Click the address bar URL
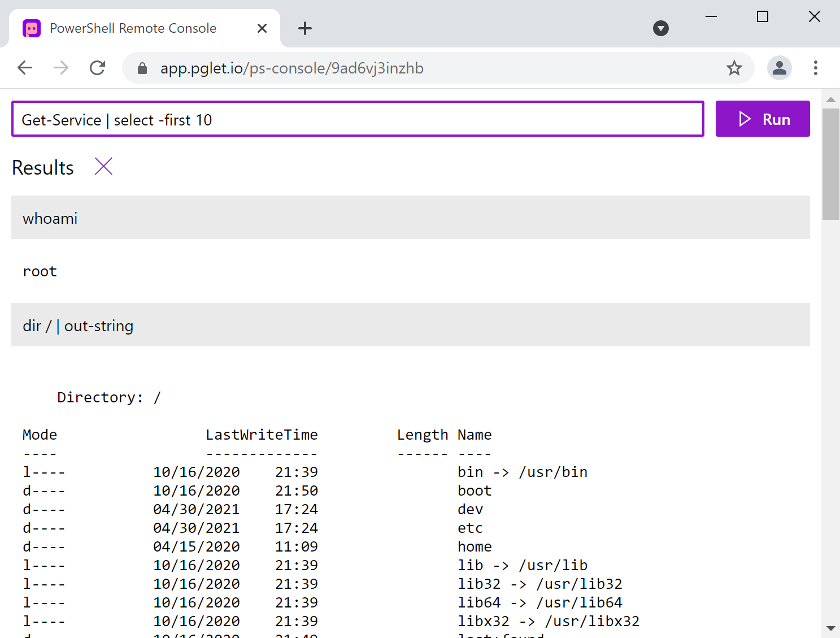 [x=291, y=68]
